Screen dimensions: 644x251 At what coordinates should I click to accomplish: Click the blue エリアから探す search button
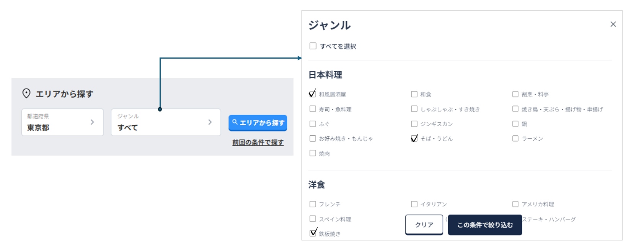(258, 123)
